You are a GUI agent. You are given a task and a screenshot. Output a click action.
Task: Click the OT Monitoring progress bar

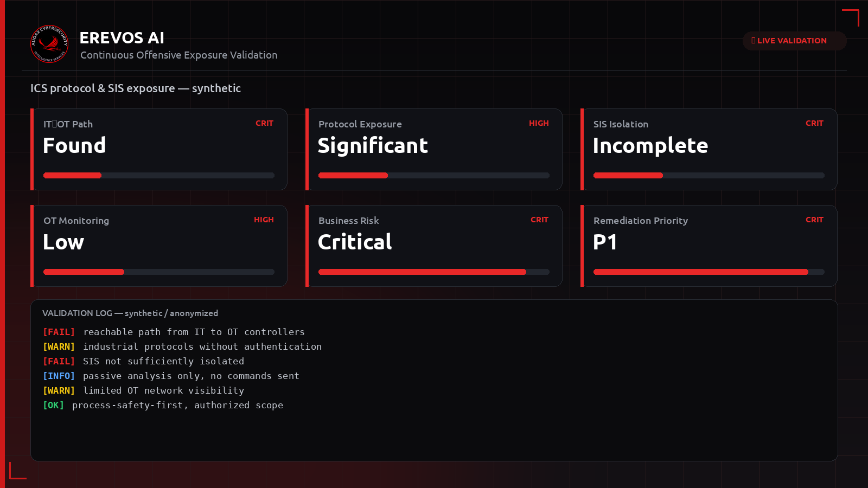159,272
